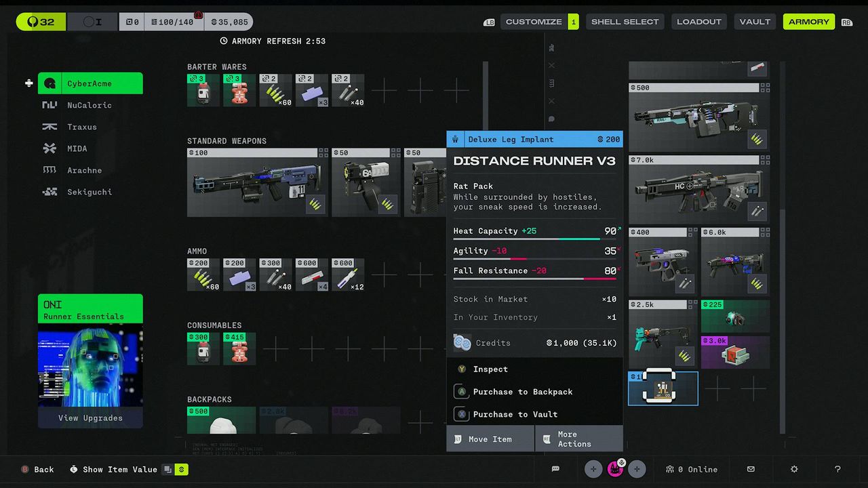The image size is (868, 488).
Task: Select the CyberAcme faction icon
Action: pos(50,83)
